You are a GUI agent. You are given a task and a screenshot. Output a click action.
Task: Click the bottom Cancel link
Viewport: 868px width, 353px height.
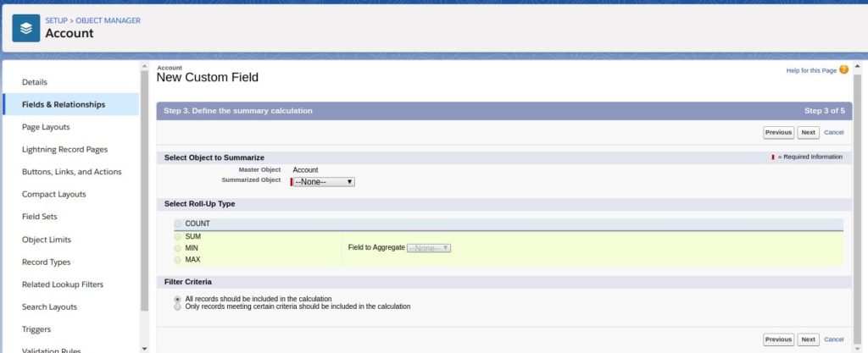point(834,339)
